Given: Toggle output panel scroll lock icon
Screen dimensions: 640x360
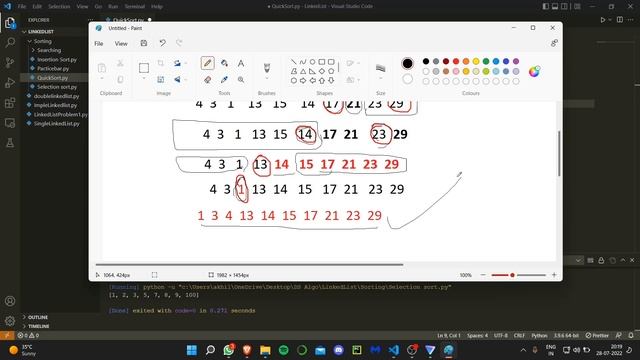Looking at the screenshot, I should pyautogui.click(x=601, y=260).
